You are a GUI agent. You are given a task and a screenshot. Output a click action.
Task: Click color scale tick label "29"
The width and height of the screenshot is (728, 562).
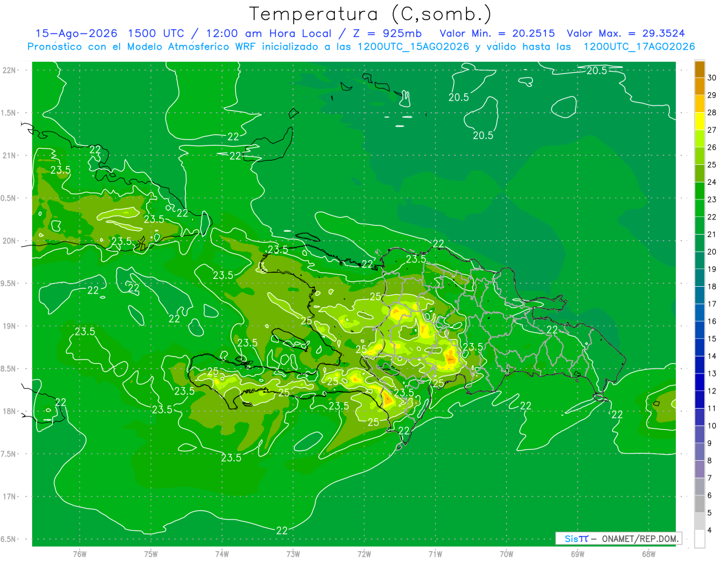pos(712,95)
